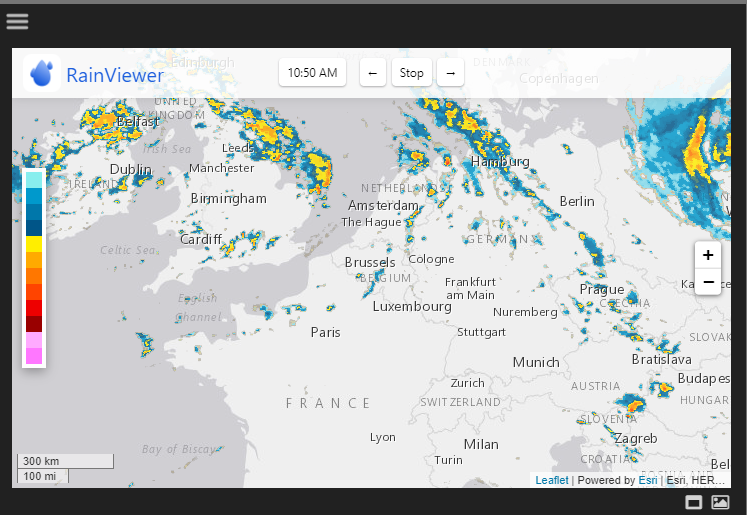The height and width of the screenshot is (515, 747).
Task: Click the light cyan legend swatch
Action: click(34, 180)
